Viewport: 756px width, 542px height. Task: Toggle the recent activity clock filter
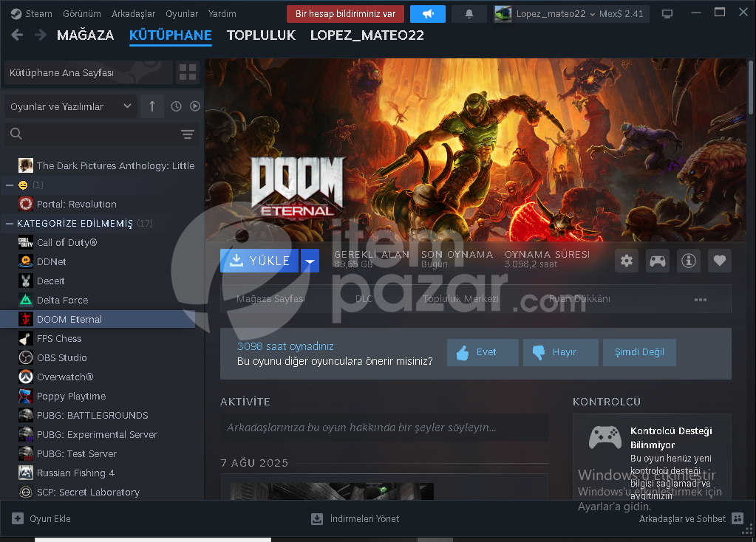(x=176, y=106)
